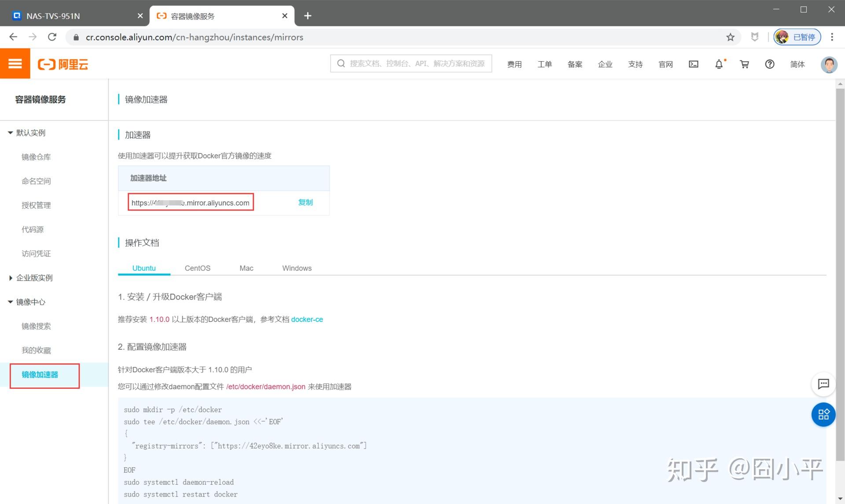This screenshot has width=845, height=504.
Task: Check notifications bell icon
Action: point(719,64)
